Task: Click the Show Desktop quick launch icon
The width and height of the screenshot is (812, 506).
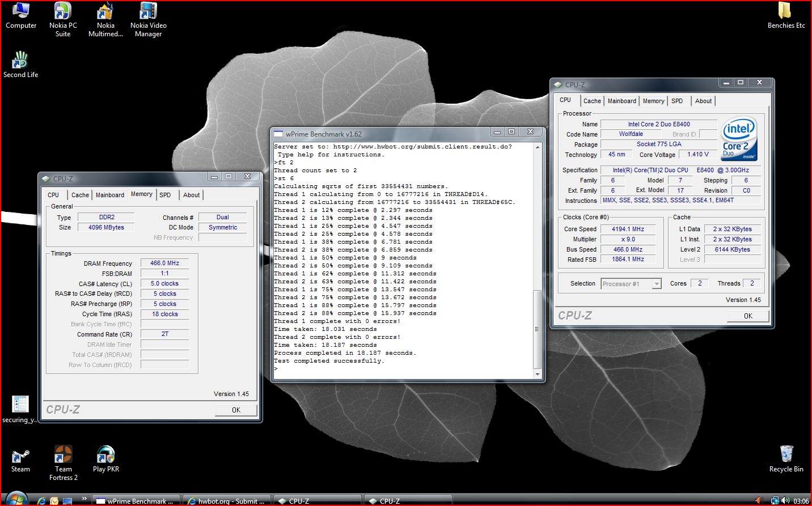Action: coord(67,501)
